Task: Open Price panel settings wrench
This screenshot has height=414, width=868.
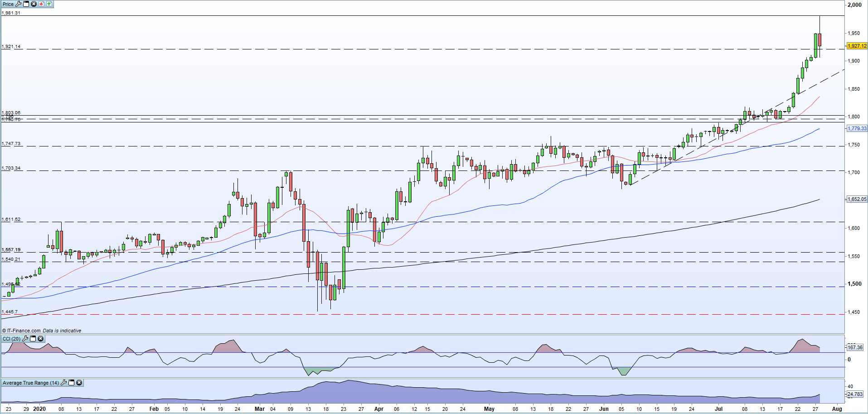Action: (x=19, y=4)
